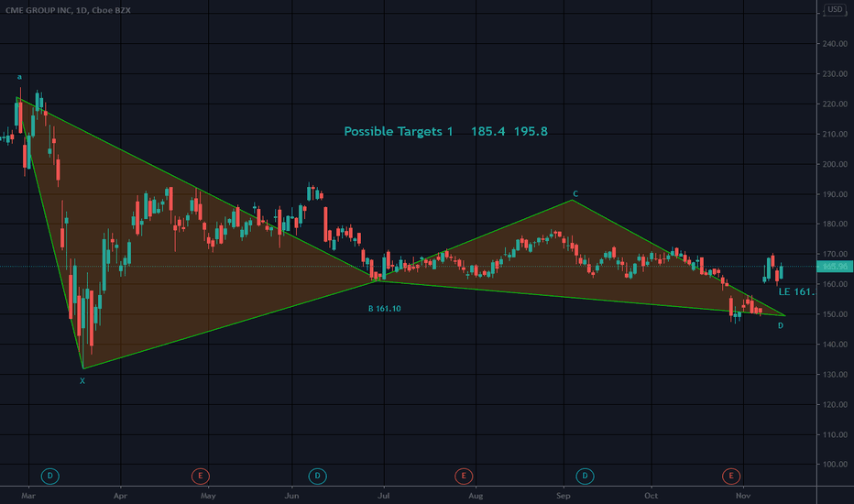
Task: Click the 110.00 price axis label
Action: 835,434
